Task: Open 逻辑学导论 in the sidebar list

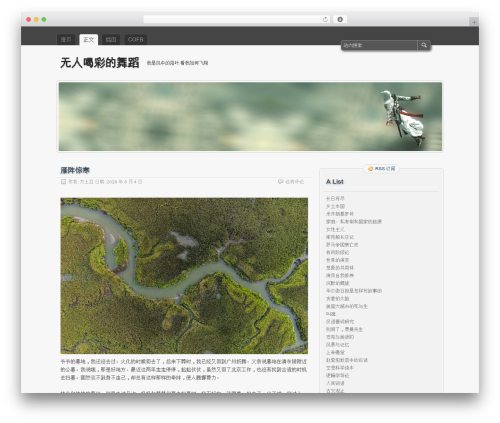Action: tap(337, 375)
